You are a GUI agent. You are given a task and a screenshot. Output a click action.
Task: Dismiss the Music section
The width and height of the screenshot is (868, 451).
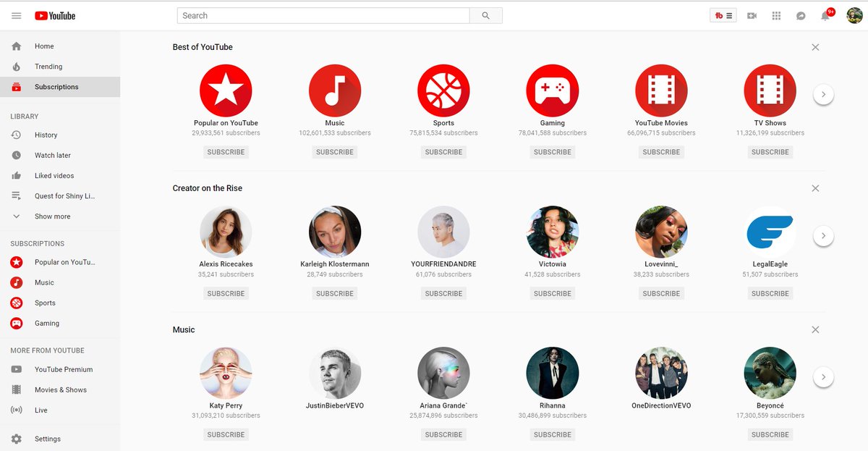(815, 329)
